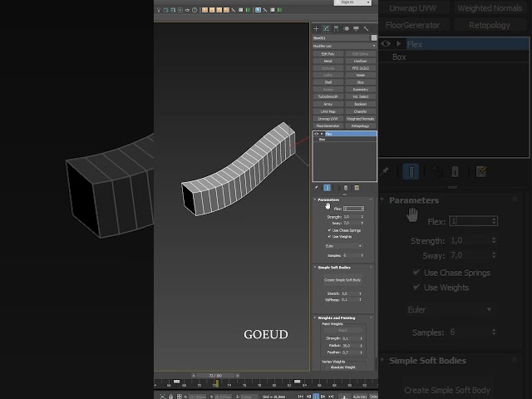Open the Display panel monitor icon
The width and height of the screenshot is (532, 399).
(x=356, y=28)
